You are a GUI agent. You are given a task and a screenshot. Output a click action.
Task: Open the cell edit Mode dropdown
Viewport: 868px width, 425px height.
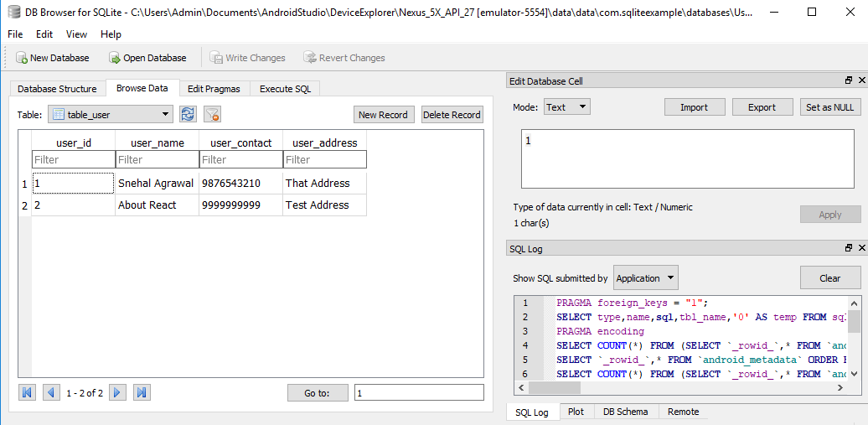pyautogui.click(x=567, y=107)
